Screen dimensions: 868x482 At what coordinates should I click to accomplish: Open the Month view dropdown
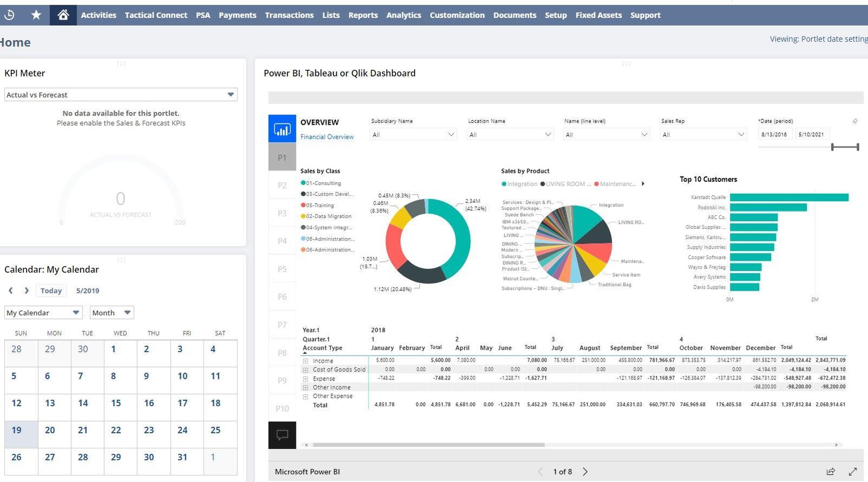[112, 313]
